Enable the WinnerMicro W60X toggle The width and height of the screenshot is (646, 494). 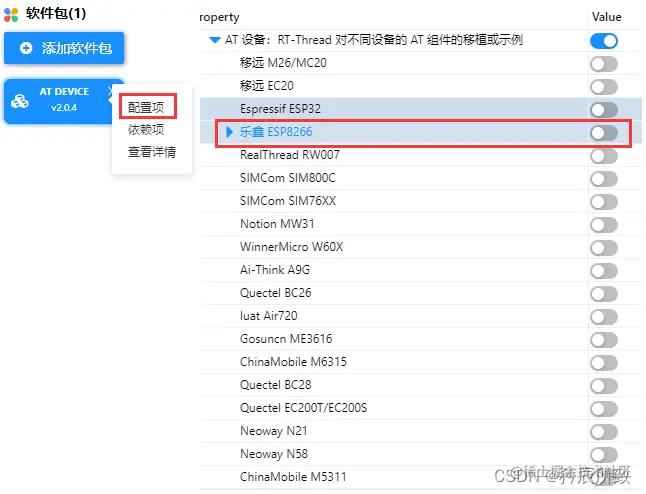(x=604, y=248)
